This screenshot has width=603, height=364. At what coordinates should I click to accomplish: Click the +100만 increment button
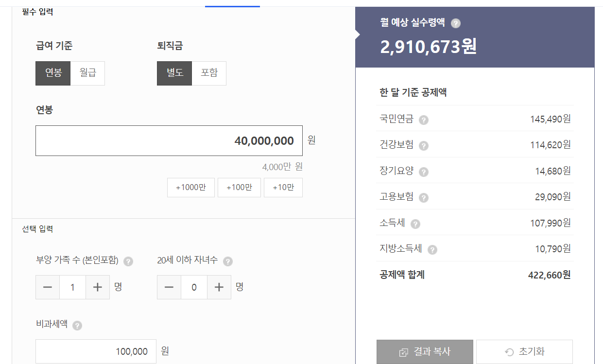(x=239, y=187)
